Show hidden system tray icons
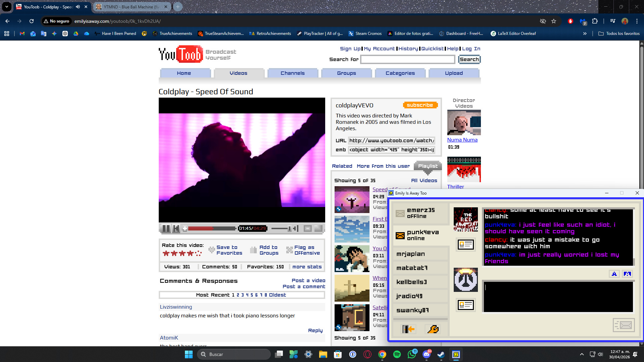The height and width of the screenshot is (362, 644). pyautogui.click(x=582, y=354)
